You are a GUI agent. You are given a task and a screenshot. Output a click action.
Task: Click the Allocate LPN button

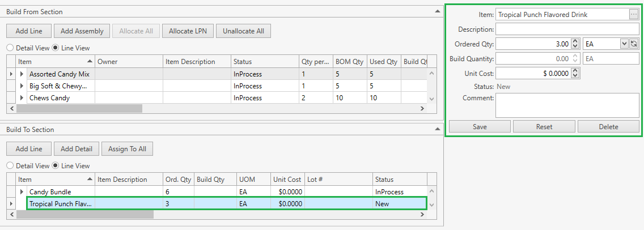[188, 31]
